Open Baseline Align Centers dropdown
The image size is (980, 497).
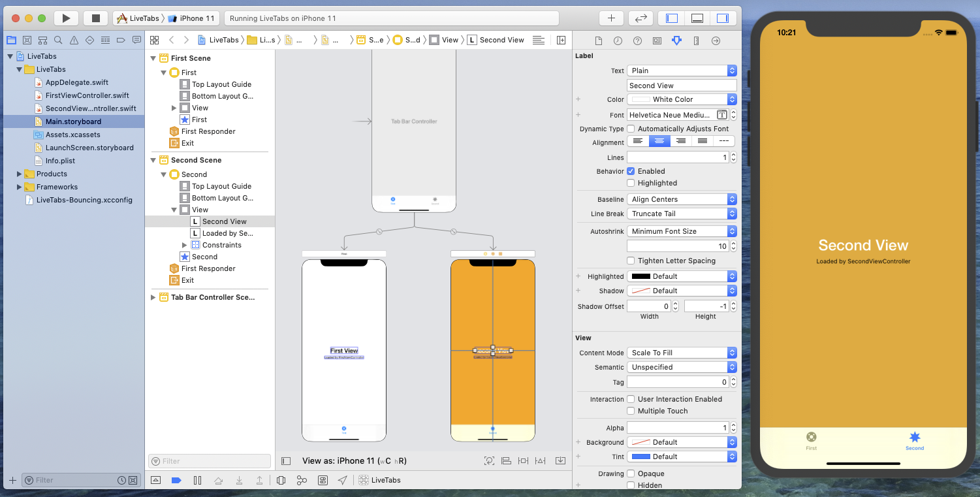(x=682, y=199)
